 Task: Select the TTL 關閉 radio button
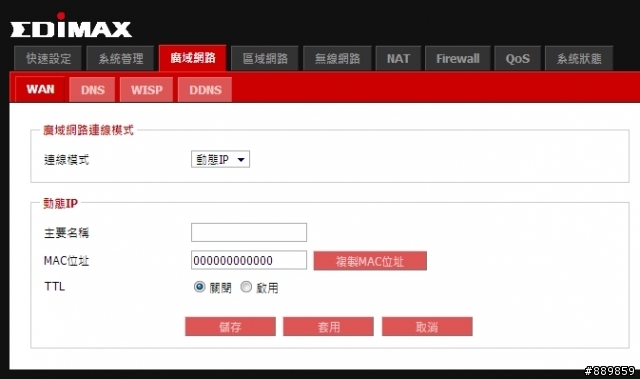(199, 287)
